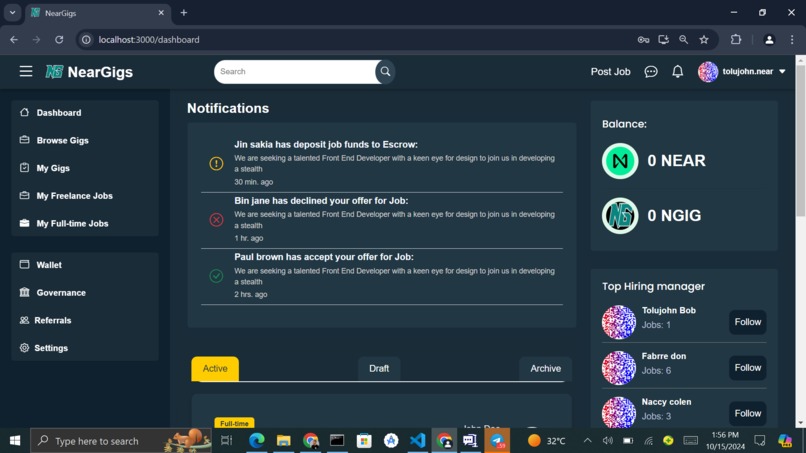Screen dimensions: 806x453
Task: Focus the Search input field
Action: (x=295, y=71)
